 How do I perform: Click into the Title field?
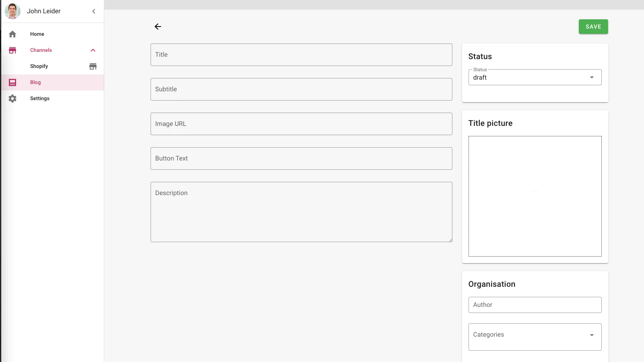(x=301, y=55)
